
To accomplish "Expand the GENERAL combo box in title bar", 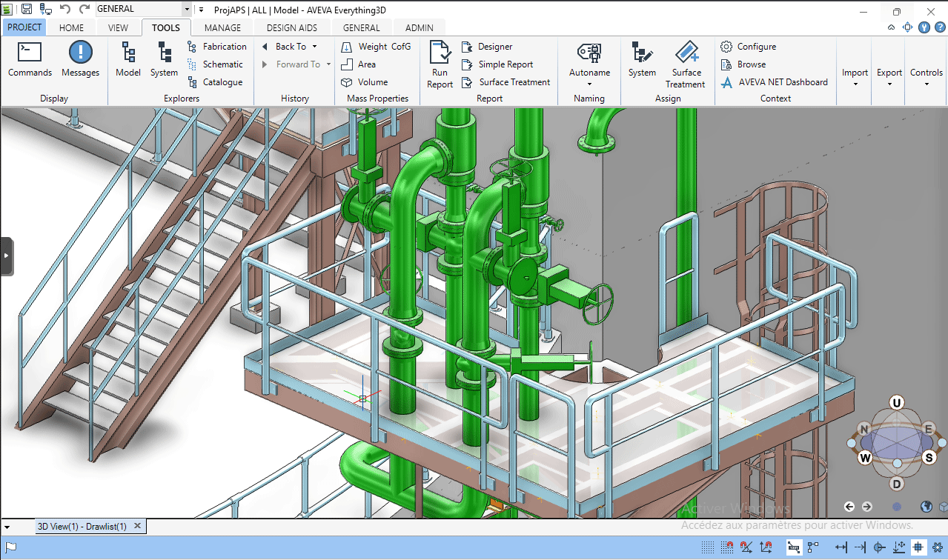I will [186, 10].
